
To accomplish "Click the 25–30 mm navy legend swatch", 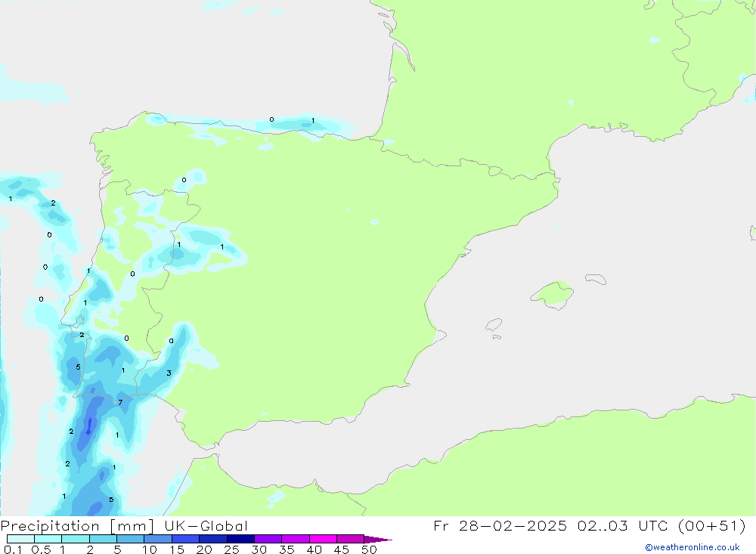I will (x=240, y=539).
